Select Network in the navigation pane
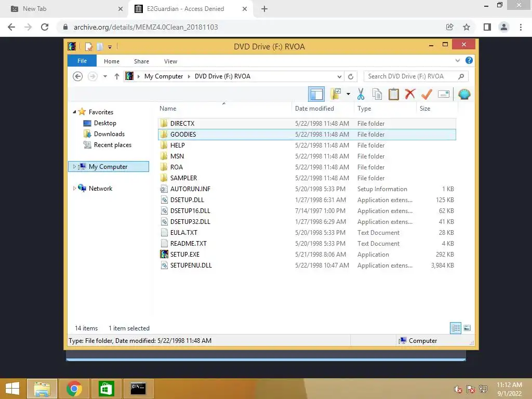 click(x=100, y=188)
